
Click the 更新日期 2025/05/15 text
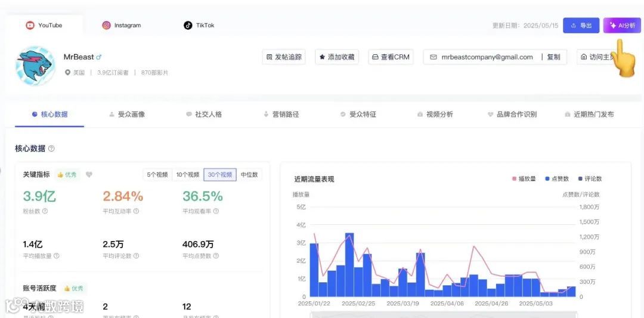tap(525, 26)
